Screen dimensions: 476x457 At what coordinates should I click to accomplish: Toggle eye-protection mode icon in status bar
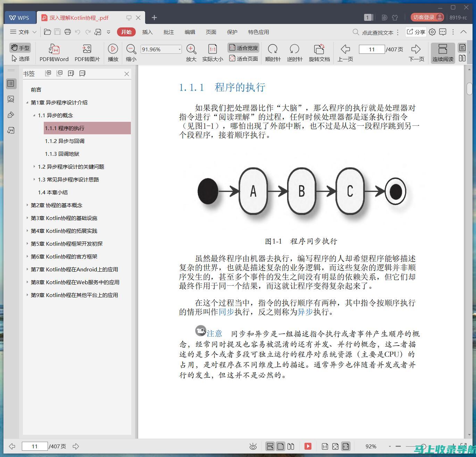point(253,447)
